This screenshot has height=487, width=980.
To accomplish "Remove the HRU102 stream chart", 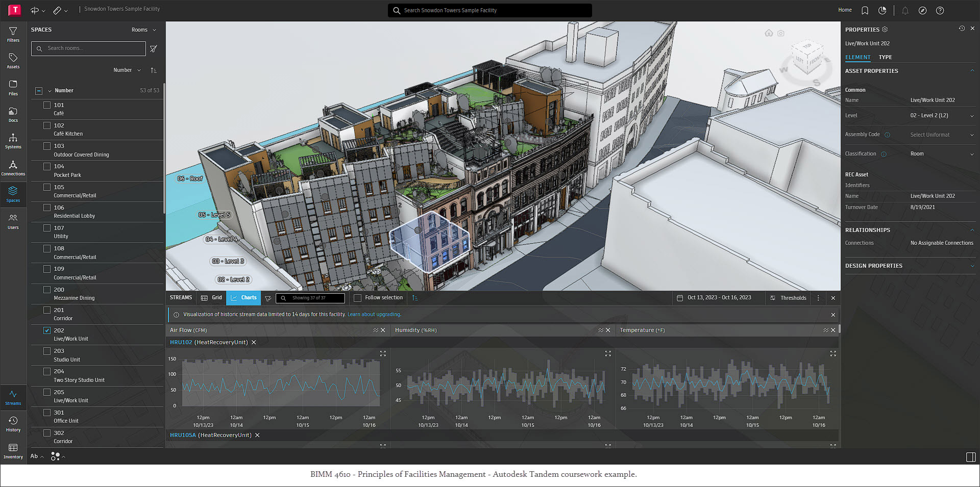I will pos(254,343).
